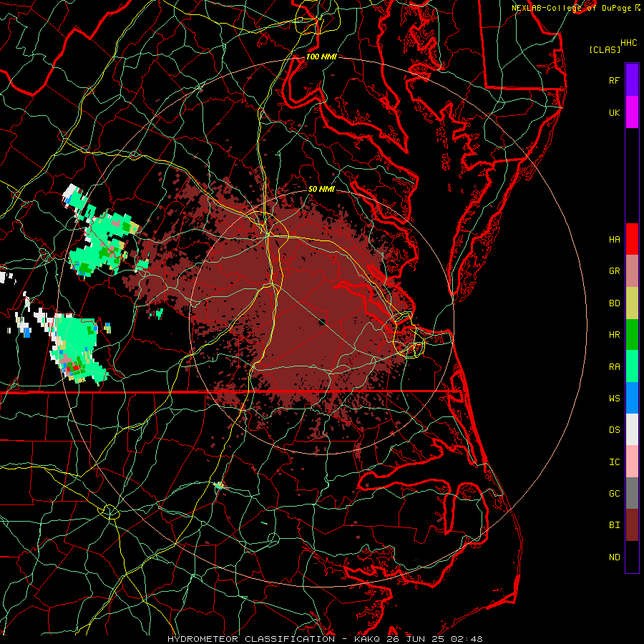644x644 pixels.
Task: Click the DS white legend swatch
Action: coord(632,429)
